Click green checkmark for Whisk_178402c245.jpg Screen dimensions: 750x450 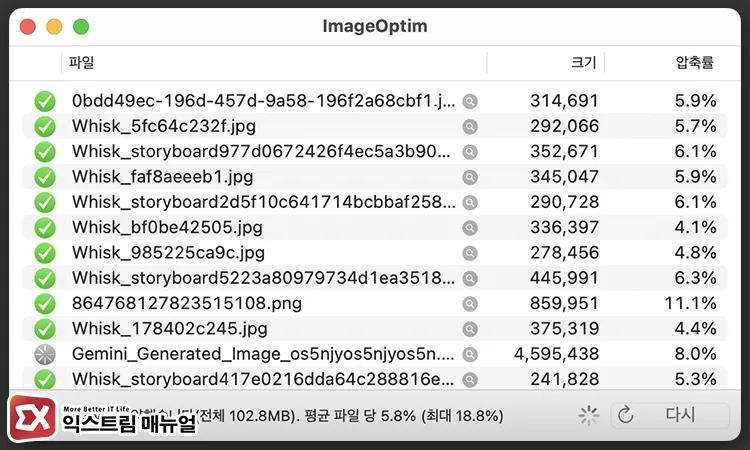click(x=45, y=329)
